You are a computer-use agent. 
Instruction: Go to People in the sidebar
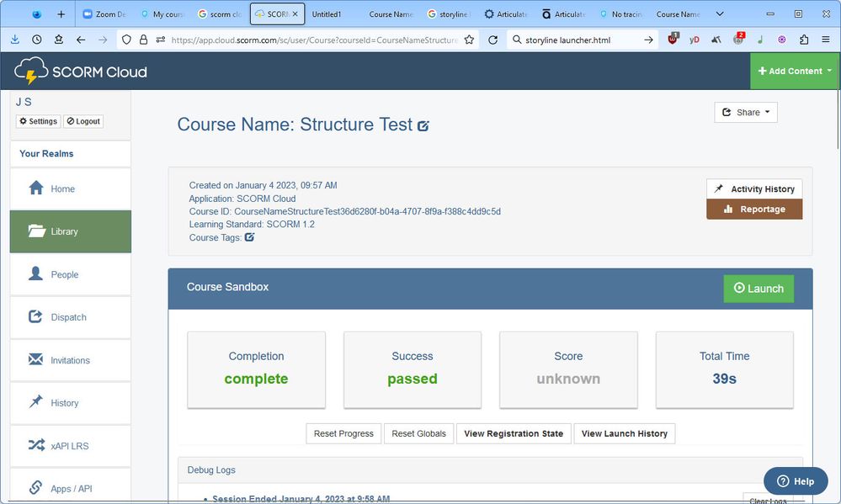tap(70, 274)
